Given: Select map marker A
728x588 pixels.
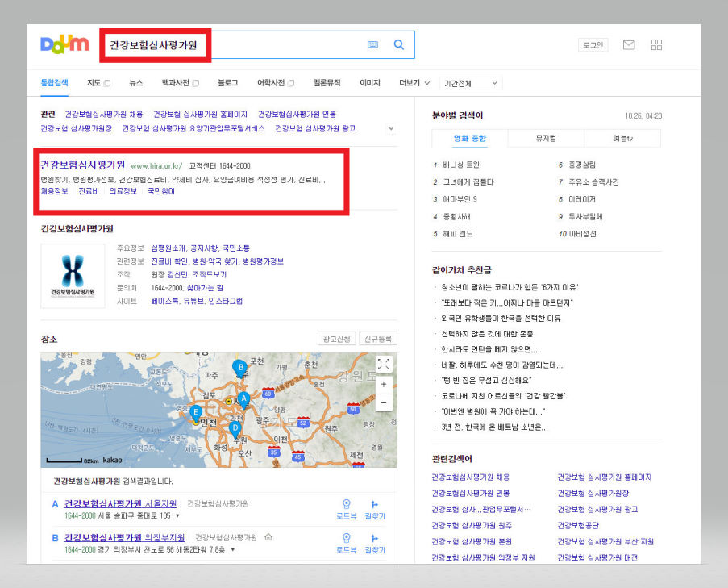Looking at the screenshot, I should coord(243,399).
